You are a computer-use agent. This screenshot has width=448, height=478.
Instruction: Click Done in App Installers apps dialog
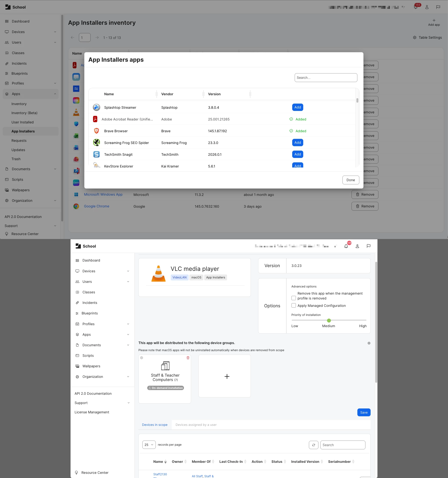tap(351, 180)
